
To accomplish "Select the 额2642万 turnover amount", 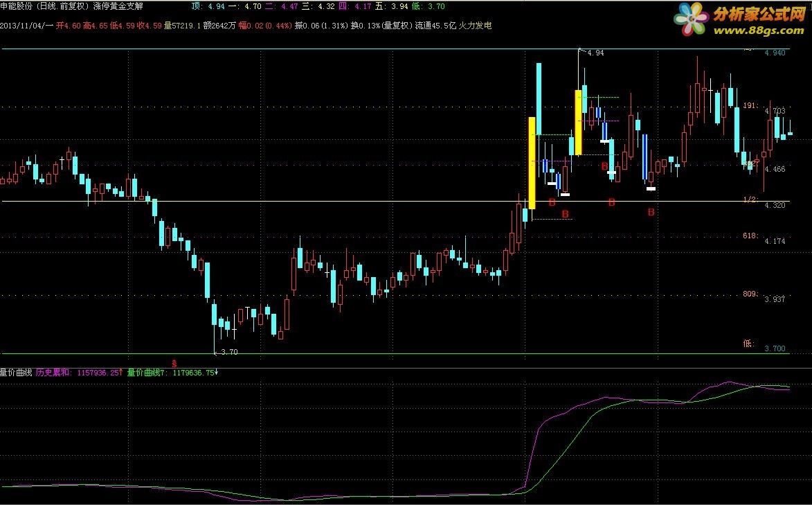I will coord(219,26).
